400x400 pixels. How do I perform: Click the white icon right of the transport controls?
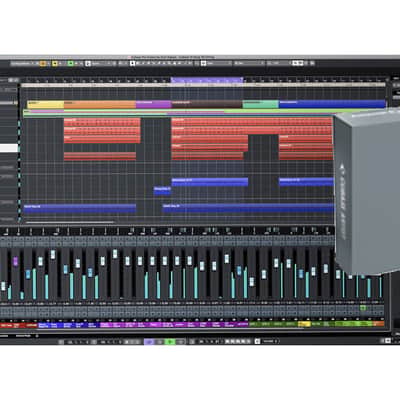coord(257,341)
